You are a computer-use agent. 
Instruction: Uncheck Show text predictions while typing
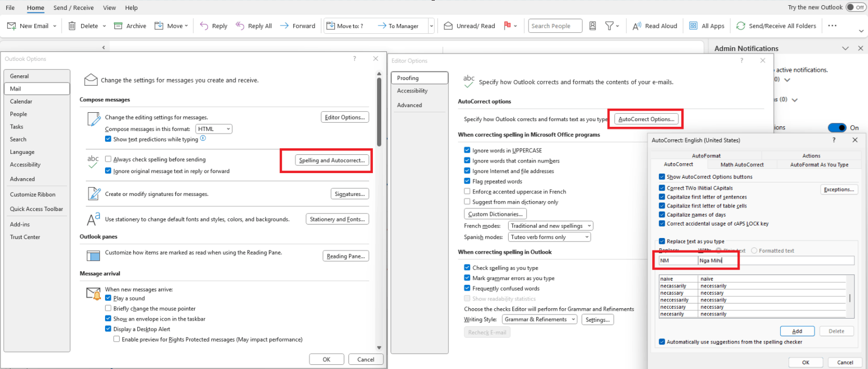[x=108, y=139]
